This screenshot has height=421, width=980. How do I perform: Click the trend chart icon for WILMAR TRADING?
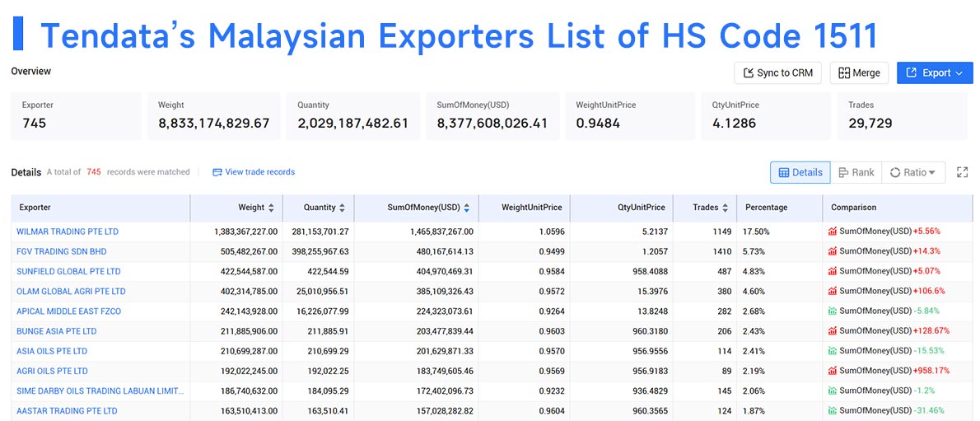(833, 232)
